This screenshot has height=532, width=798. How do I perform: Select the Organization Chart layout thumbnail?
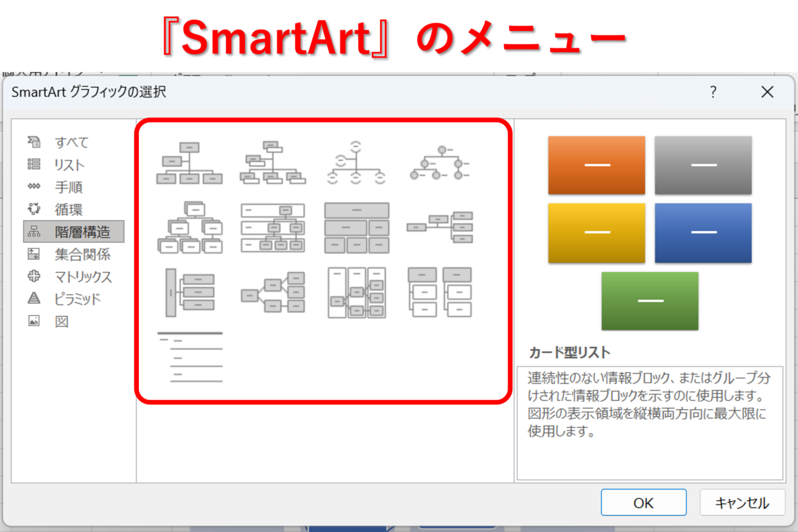[189, 163]
